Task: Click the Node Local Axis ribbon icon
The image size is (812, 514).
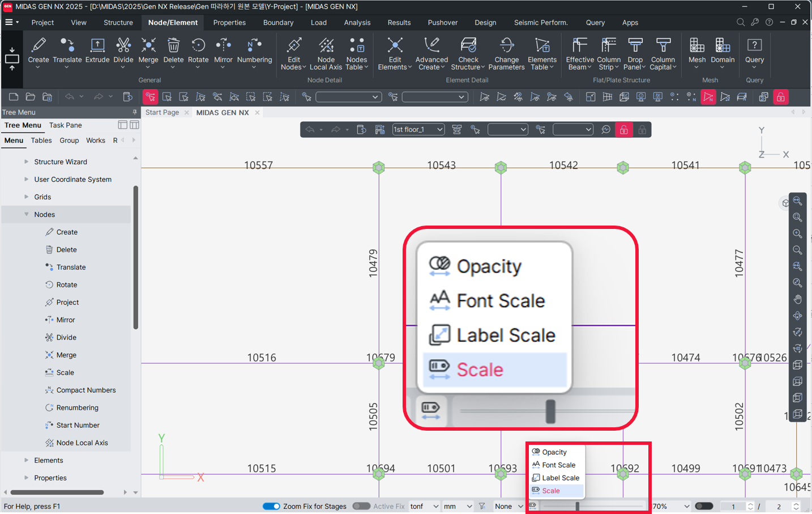Action: pyautogui.click(x=326, y=54)
